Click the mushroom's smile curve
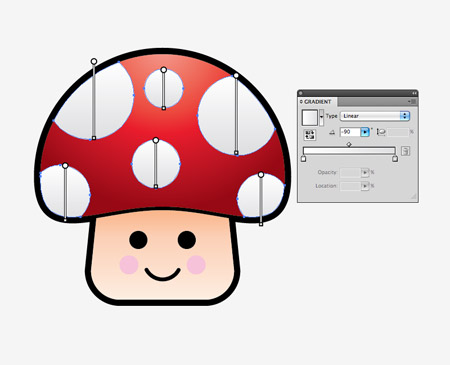 point(163,274)
